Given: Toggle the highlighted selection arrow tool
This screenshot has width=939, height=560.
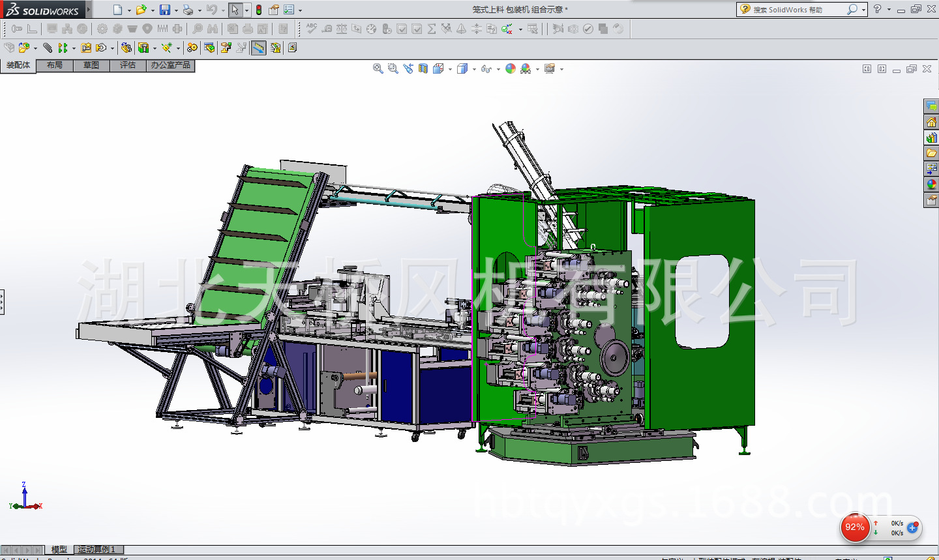Looking at the screenshot, I should coord(235,10).
